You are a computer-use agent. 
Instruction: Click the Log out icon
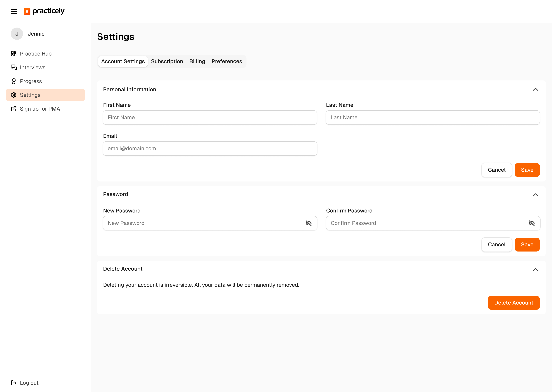point(14,383)
